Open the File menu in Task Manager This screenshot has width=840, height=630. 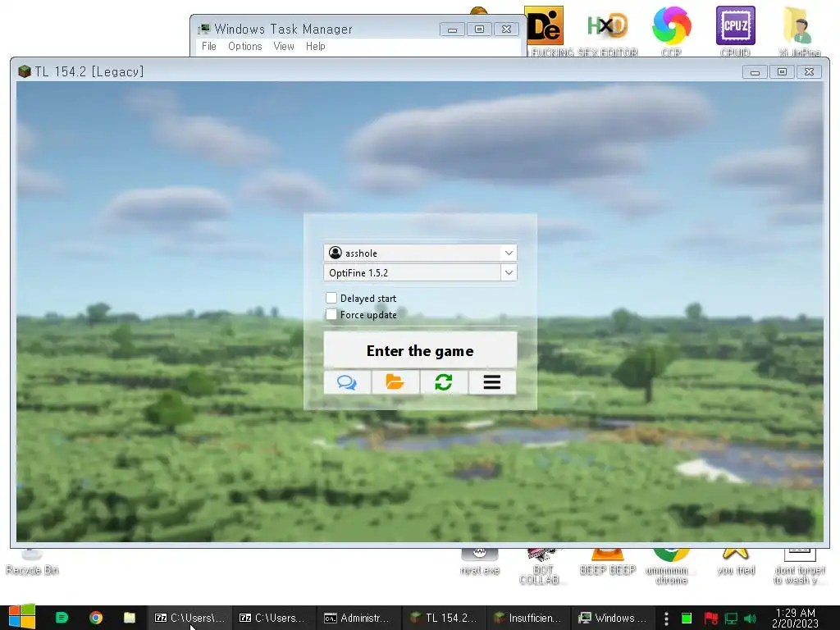coord(209,46)
